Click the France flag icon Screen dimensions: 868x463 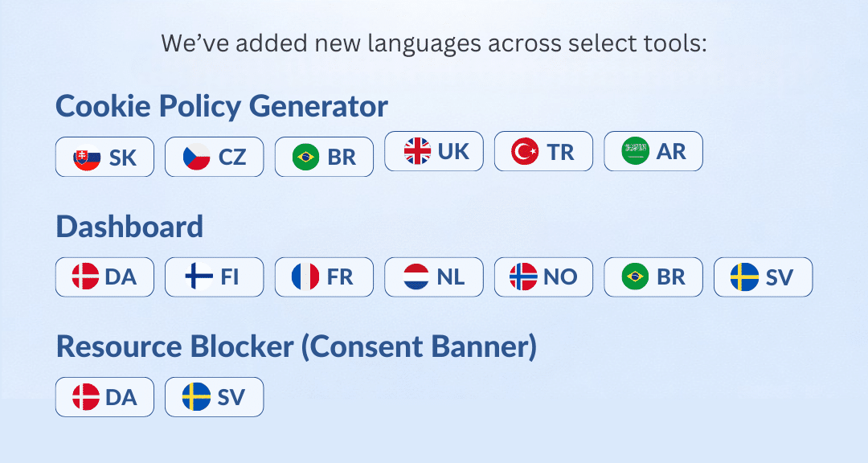click(x=306, y=277)
